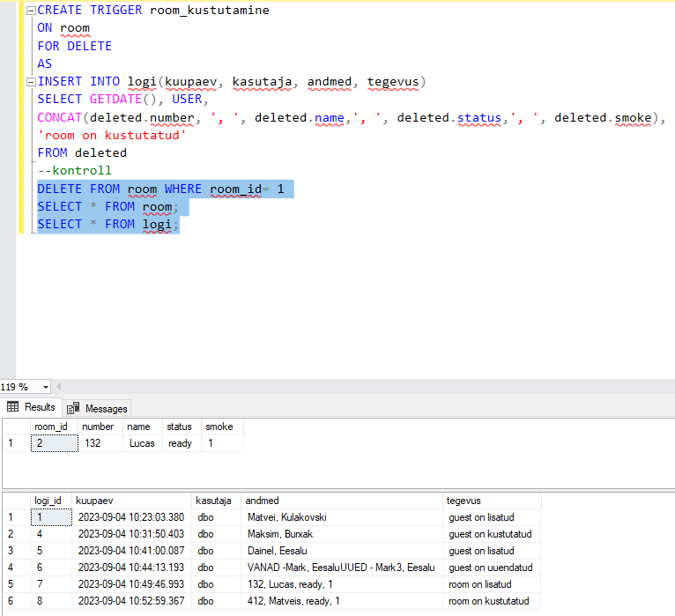675x616 pixels.
Task: Select the logi_id column header
Action: click(51, 501)
